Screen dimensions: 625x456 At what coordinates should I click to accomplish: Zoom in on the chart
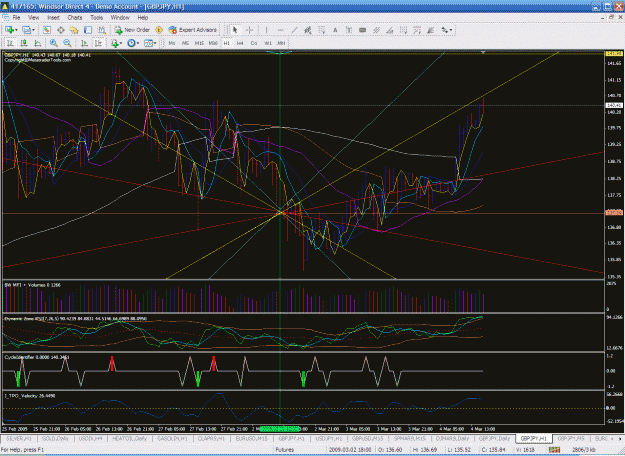pos(53,43)
